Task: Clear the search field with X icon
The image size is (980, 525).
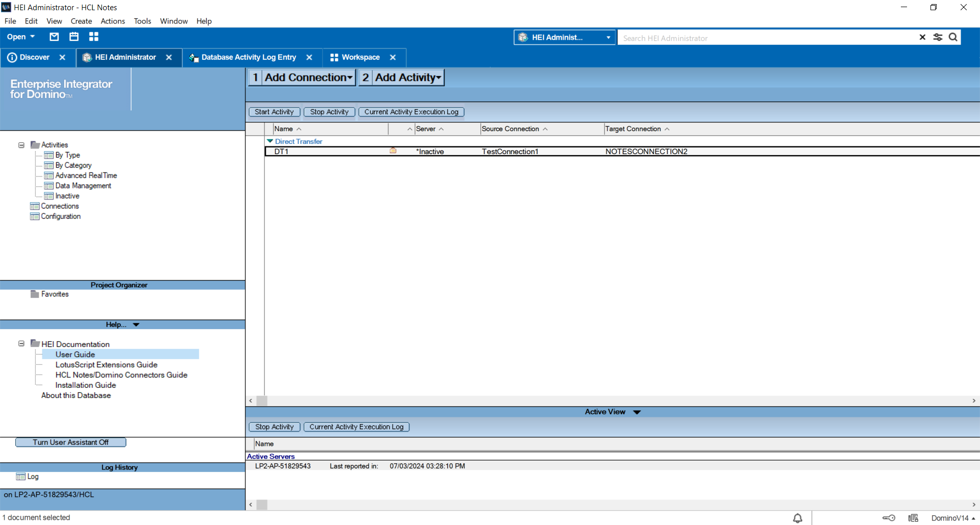Action: click(x=922, y=37)
